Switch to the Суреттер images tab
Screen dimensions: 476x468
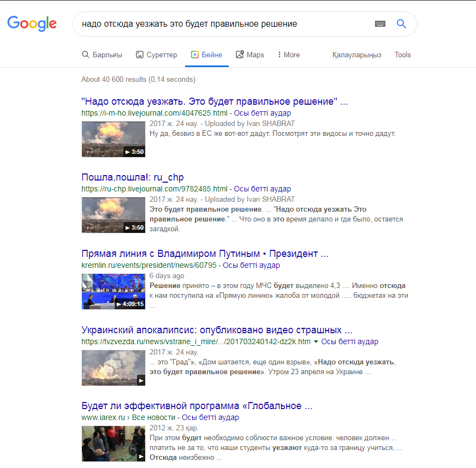point(156,55)
